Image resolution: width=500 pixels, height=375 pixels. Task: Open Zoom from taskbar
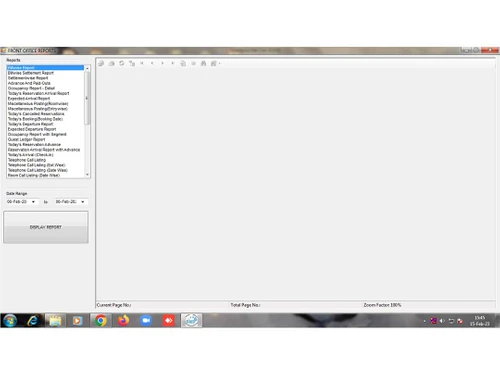point(146,321)
